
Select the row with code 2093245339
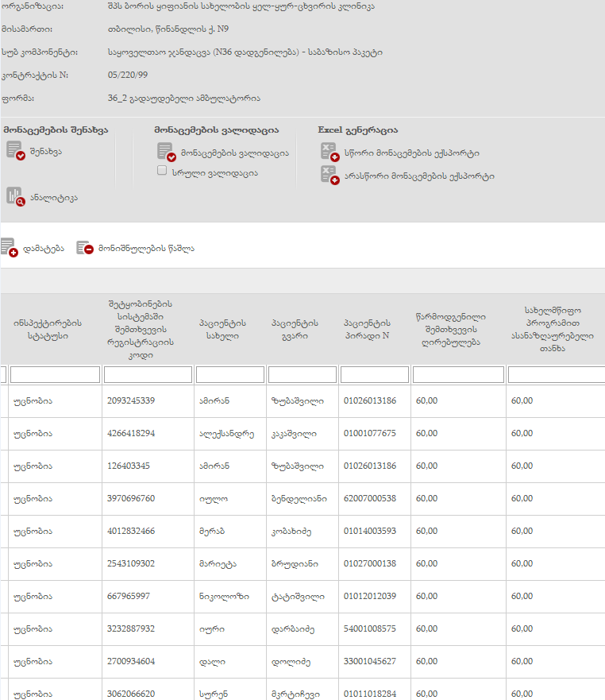131,401
